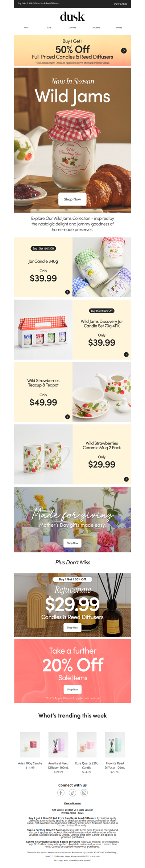Go to the Sale menu item
The height and width of the screenshot is (868, 145).
49,28
